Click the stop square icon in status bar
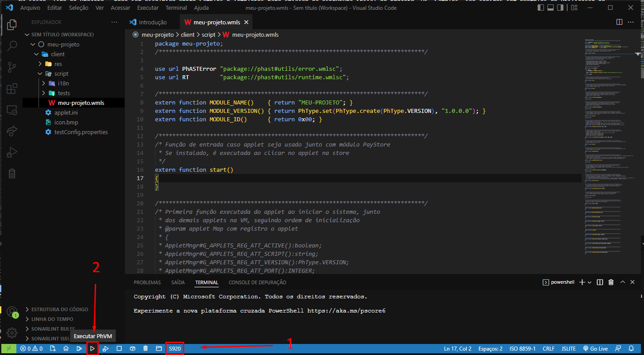Image resolution: width=644 pixels, height=355 pixels. [x=119, y=348]
